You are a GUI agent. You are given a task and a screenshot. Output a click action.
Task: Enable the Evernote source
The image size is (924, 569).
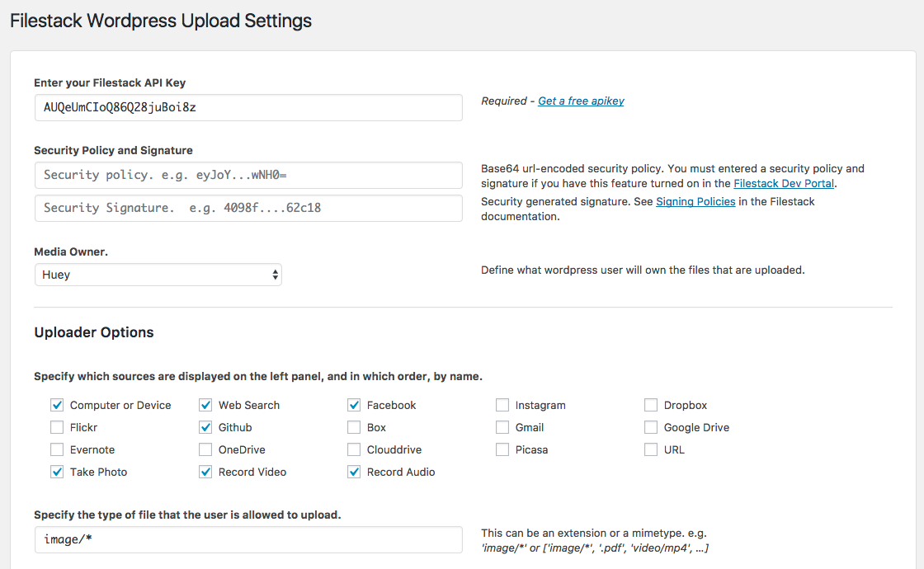[57, 449]
